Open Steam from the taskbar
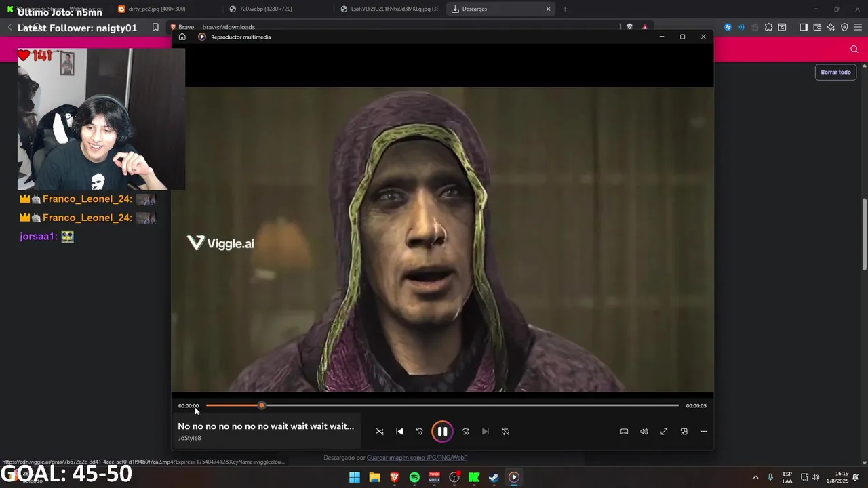This screenshot has width=868, height=488. (494, 477)
